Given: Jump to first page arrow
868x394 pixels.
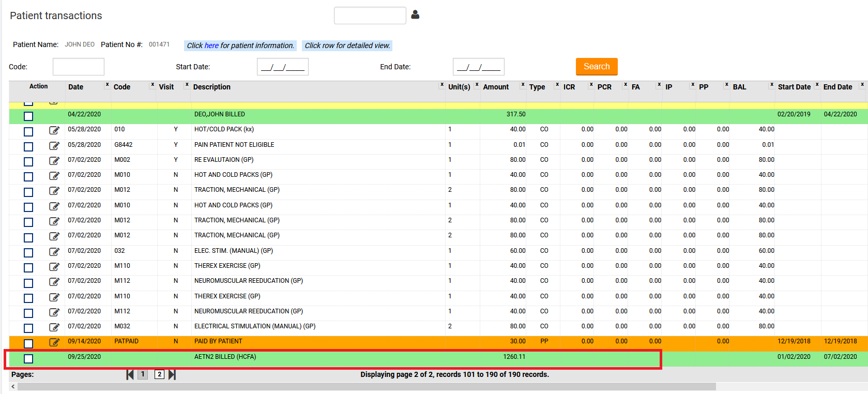Looking at the screenshot, I should coord(130,374).
